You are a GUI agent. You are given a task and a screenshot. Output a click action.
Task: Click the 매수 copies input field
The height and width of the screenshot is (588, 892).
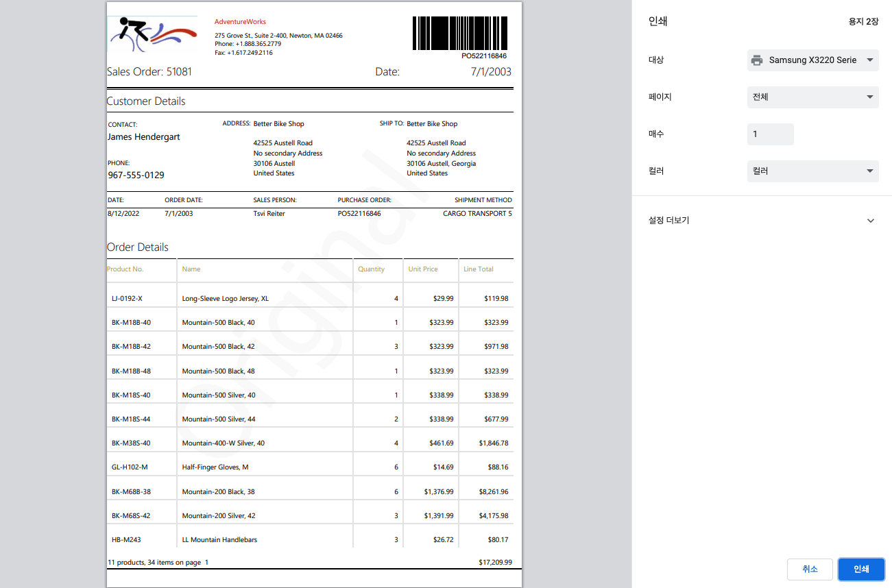coord(770,134)
